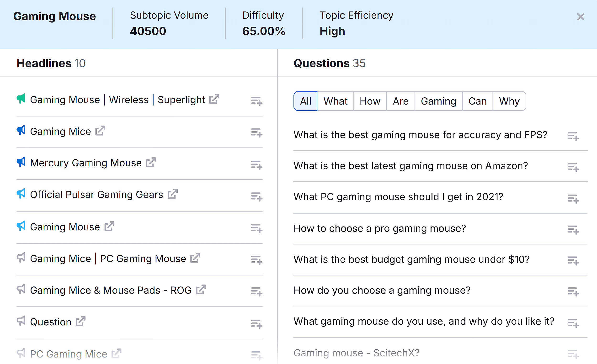The height and width of the screenshot is (364, 597).
Task: Add 'Mercury Gaming Mouse' headline to list
Action: click(256, 165)
